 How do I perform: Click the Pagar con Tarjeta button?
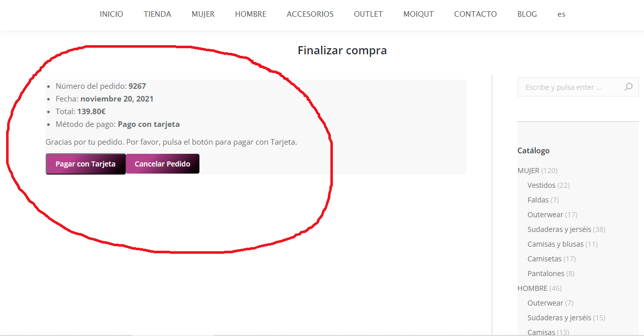(x=85, y=164)
